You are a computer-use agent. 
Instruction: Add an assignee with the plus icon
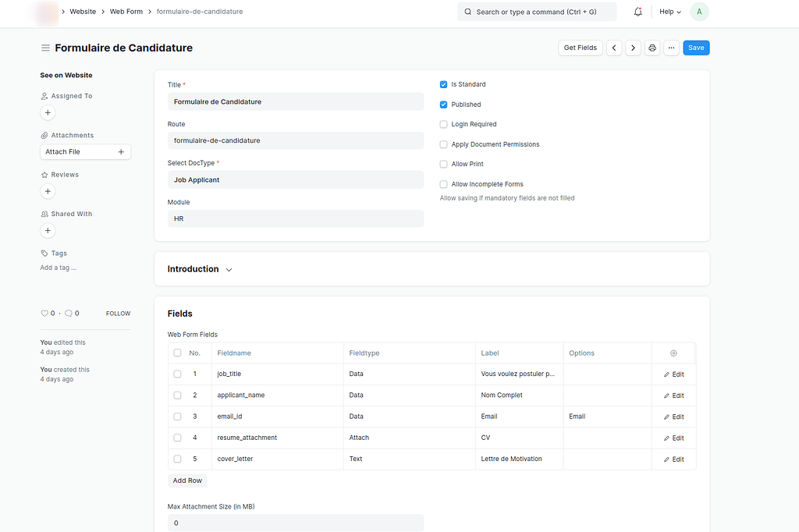point(48,112)
